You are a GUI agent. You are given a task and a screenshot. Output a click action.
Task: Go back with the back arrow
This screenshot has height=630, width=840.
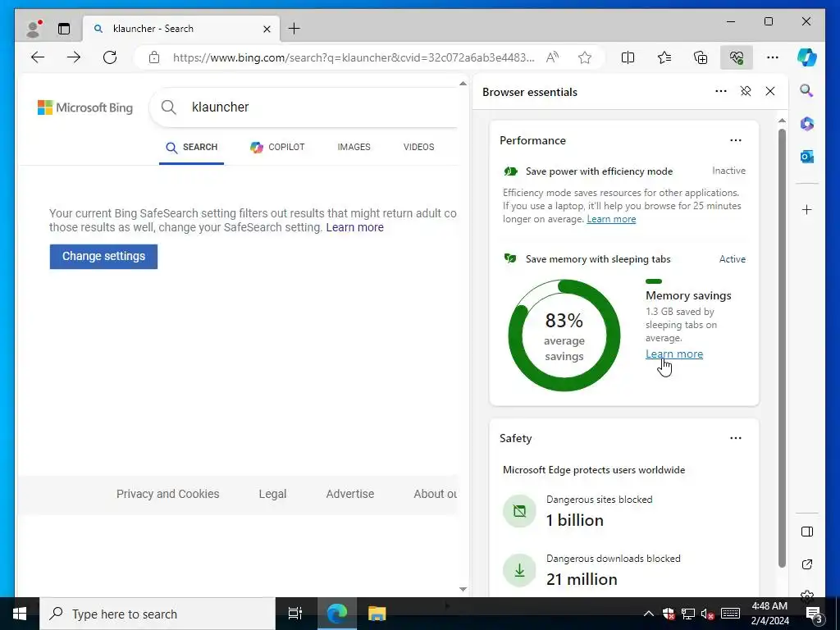point(38,57)
